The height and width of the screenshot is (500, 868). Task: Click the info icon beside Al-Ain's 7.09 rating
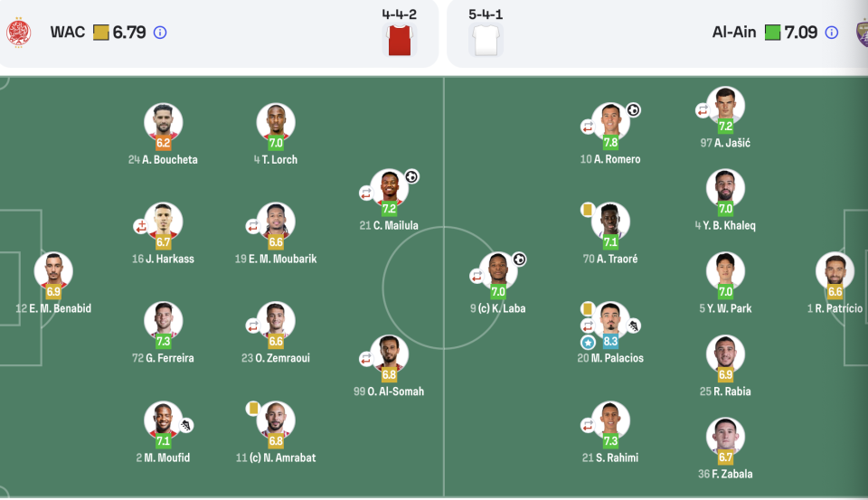point(832,33)
